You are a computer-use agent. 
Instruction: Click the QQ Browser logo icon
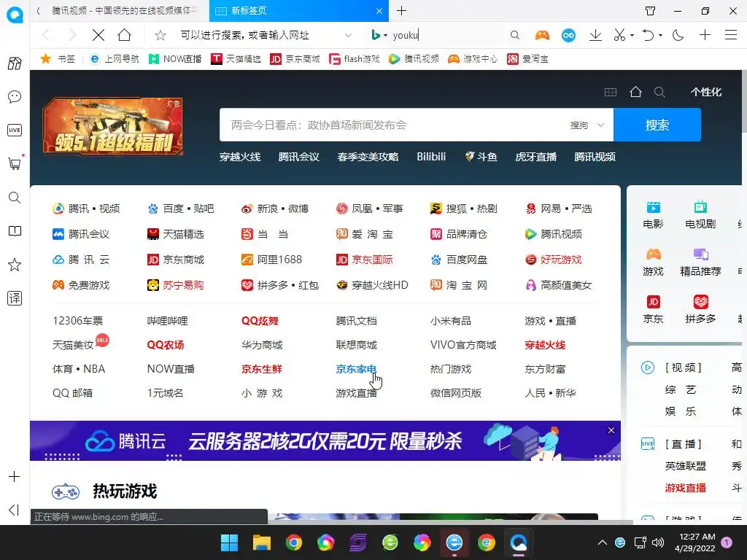pyautogui.click(x=15, y=15)
